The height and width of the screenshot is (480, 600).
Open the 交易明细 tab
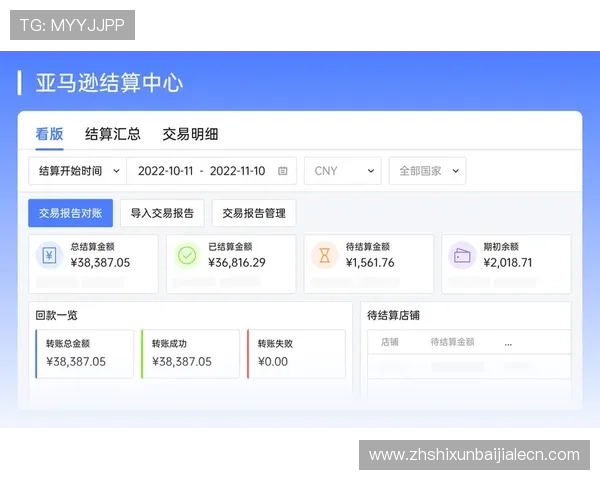190,134
